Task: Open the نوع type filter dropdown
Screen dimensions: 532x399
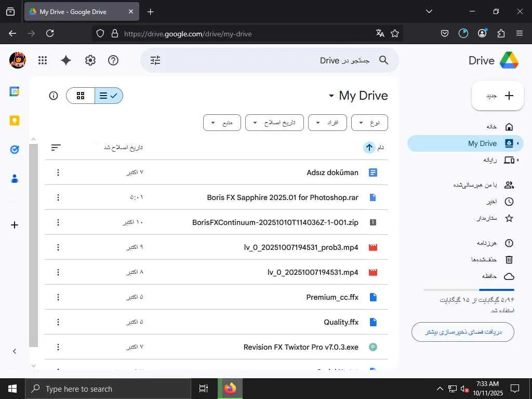Action: coord(369,123)
